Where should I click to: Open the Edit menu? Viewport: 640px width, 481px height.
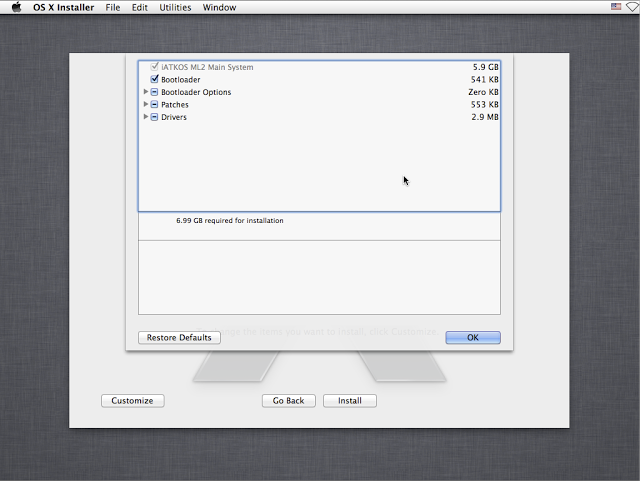coord(140,7)
